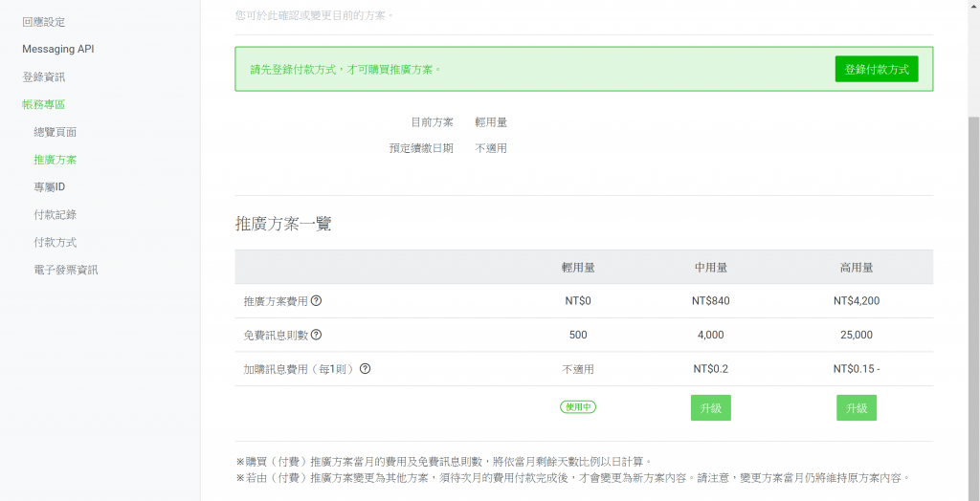Click the 25,000 free messages cell
The image size is (980, 501).
coord(857,335)
